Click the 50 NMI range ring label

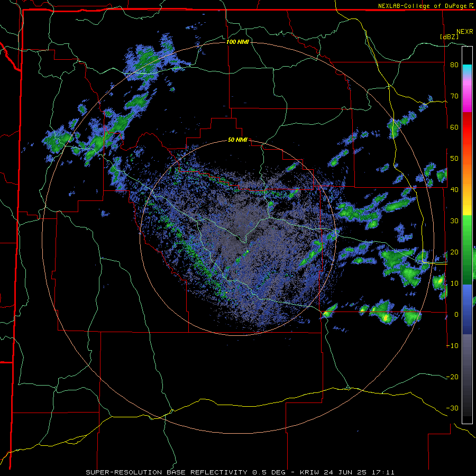(237, 140)
